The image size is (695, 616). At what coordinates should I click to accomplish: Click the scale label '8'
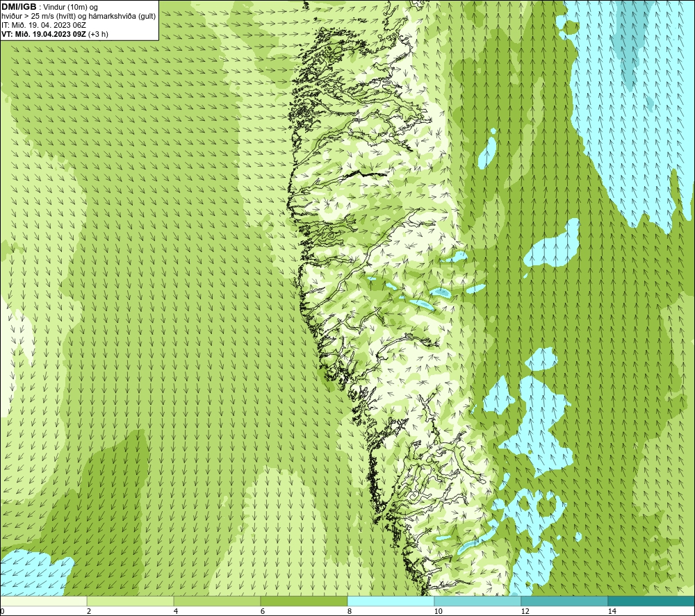[350, 611]
